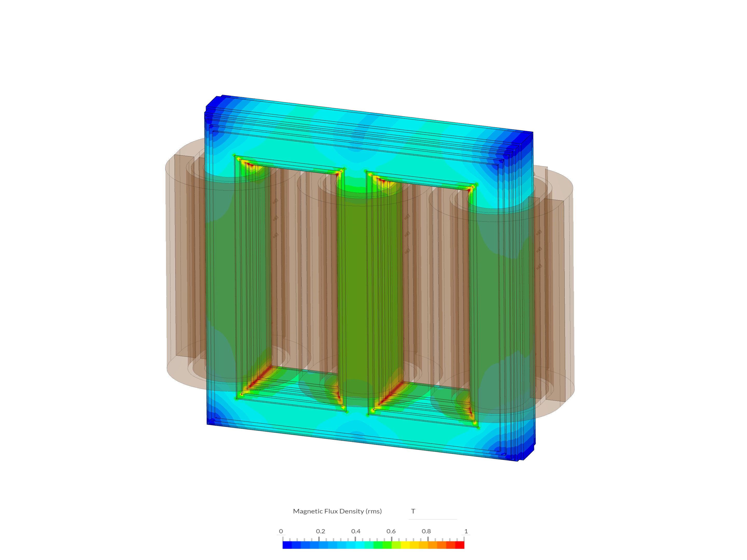Select the left brown coil winding
Viewport: 747px width, 560px height.
point(186,270)
